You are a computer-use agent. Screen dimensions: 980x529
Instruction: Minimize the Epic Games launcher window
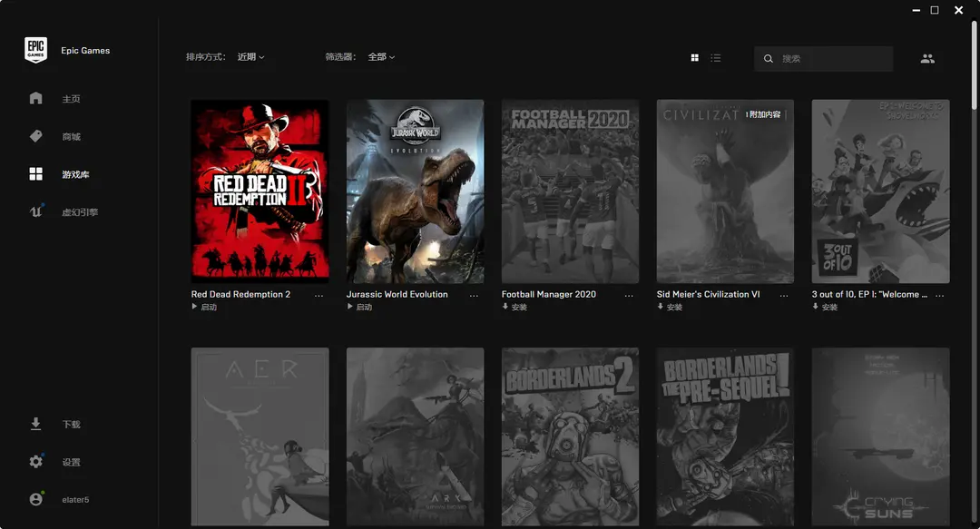pos(916,11)
